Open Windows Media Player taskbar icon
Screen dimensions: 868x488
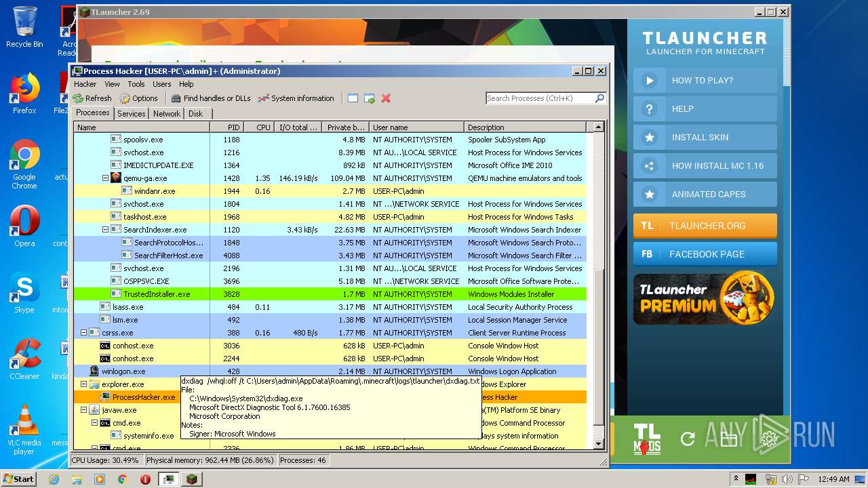point(100,479)
